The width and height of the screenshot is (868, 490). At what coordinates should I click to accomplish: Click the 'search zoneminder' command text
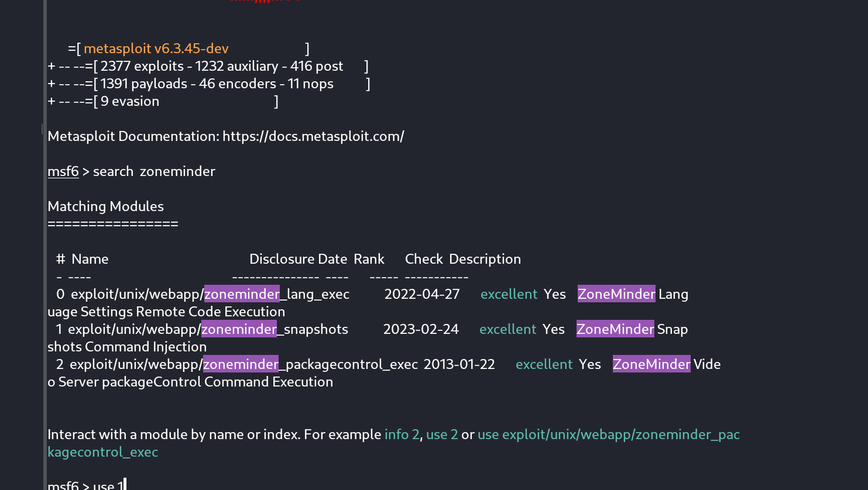click(154, 171)
